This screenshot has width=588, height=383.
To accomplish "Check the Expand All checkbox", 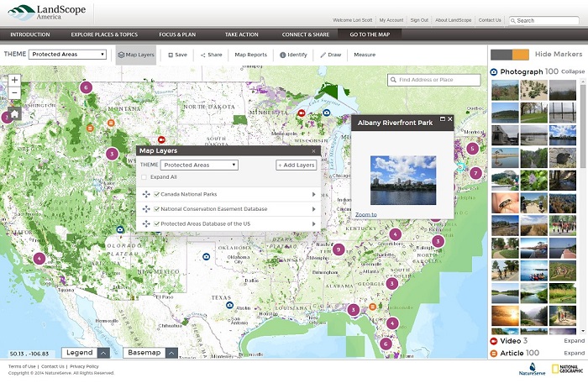I will click(x=144, y=177).
